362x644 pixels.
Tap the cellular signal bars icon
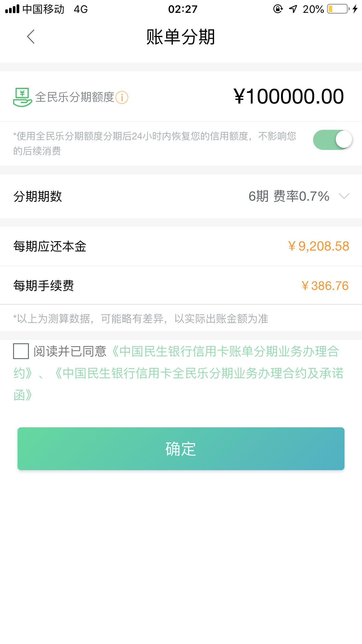(12, 9)
